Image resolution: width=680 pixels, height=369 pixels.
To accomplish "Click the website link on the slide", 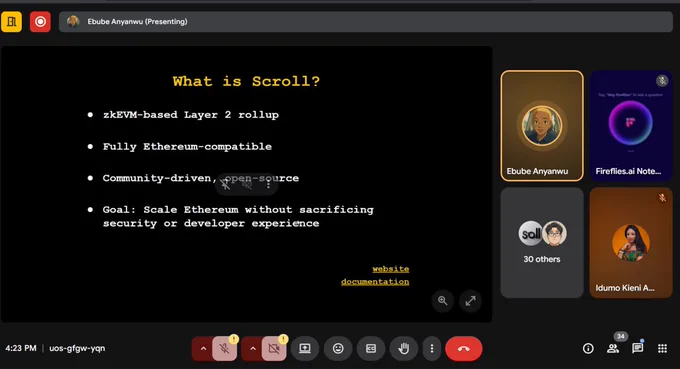I will pyautogui.click(x=391, y=269).
